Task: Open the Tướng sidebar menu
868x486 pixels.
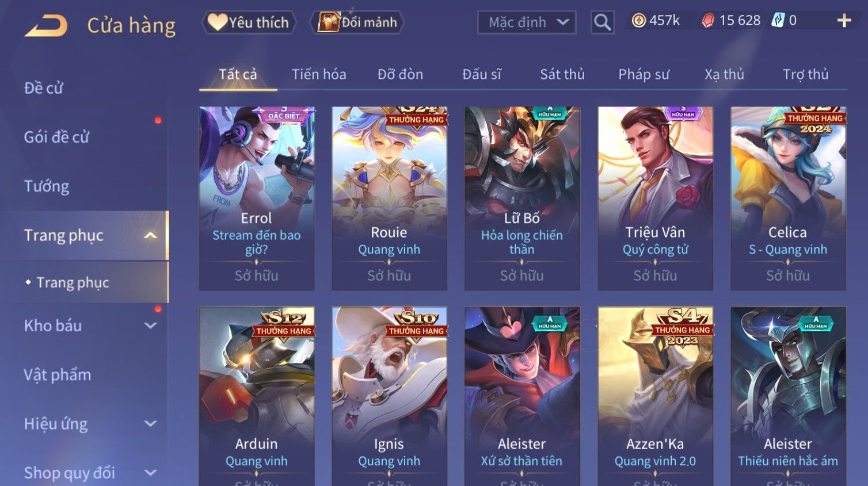Action: pos(47,186)
